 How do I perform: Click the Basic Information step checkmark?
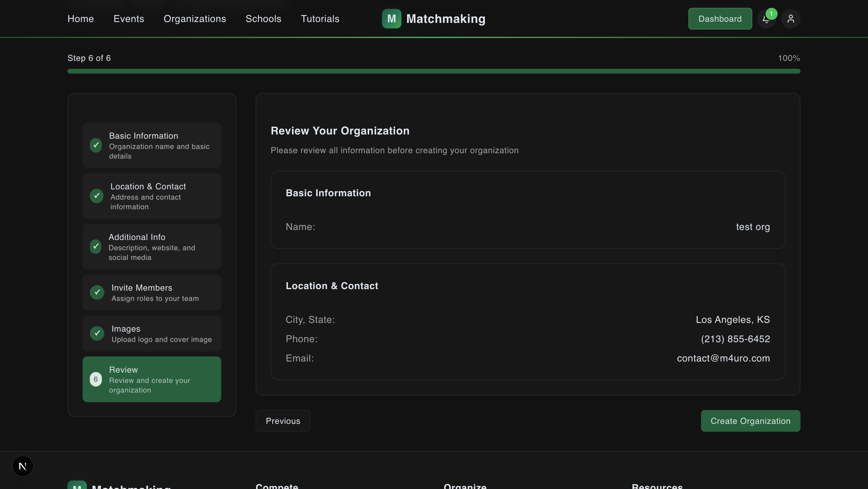click(x=96, y=145)
